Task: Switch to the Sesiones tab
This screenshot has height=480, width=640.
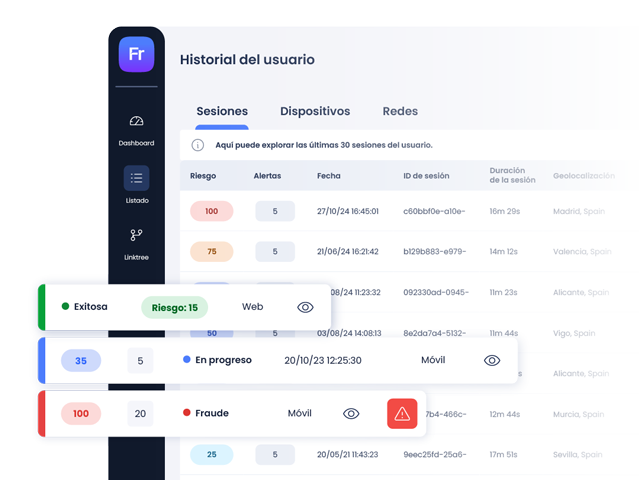Action: pyautogui.click(x=222, y=111)
